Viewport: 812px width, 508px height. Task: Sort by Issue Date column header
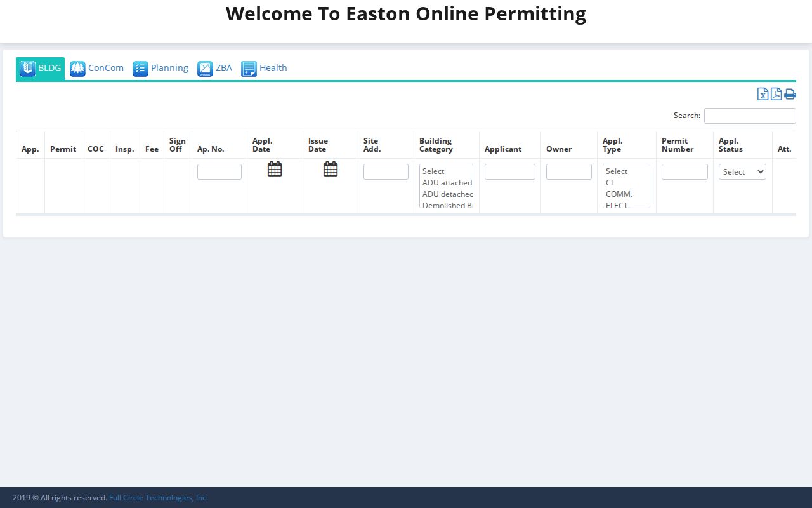331,145
